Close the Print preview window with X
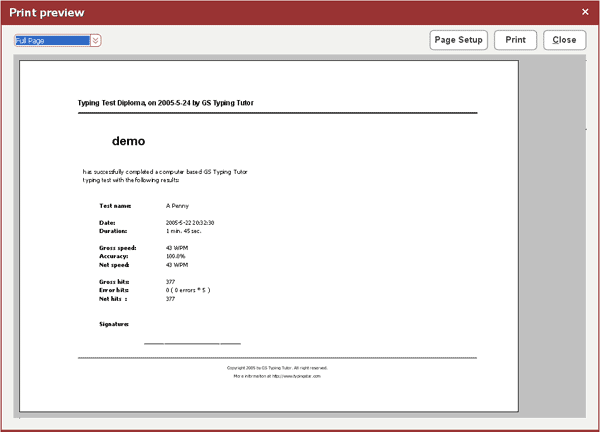 coord(585,12)
